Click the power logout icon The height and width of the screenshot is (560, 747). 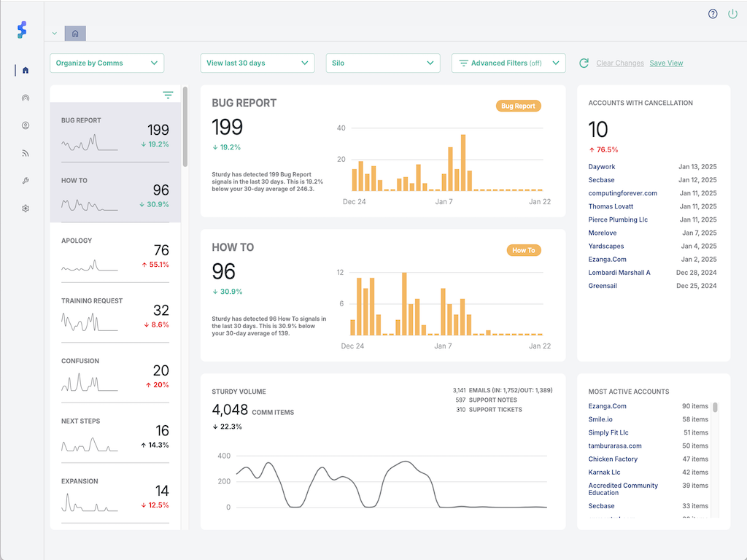pos(732,14)
